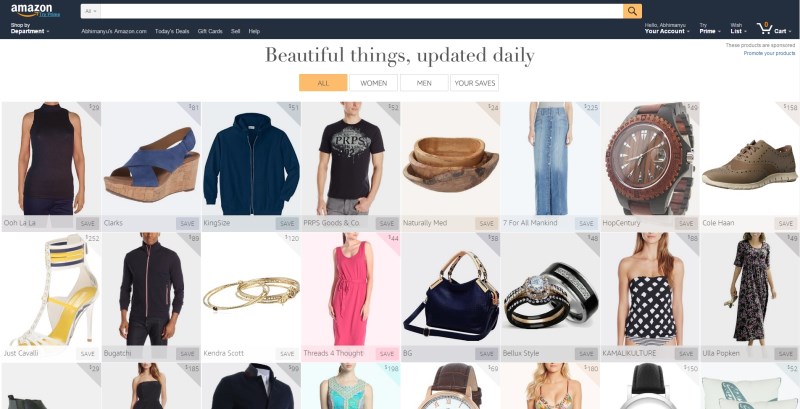Image resolution: width=800 pixels, height=409 pixels.
Task: Save the Clarks wedge sandal
Action: coord(187,223)
